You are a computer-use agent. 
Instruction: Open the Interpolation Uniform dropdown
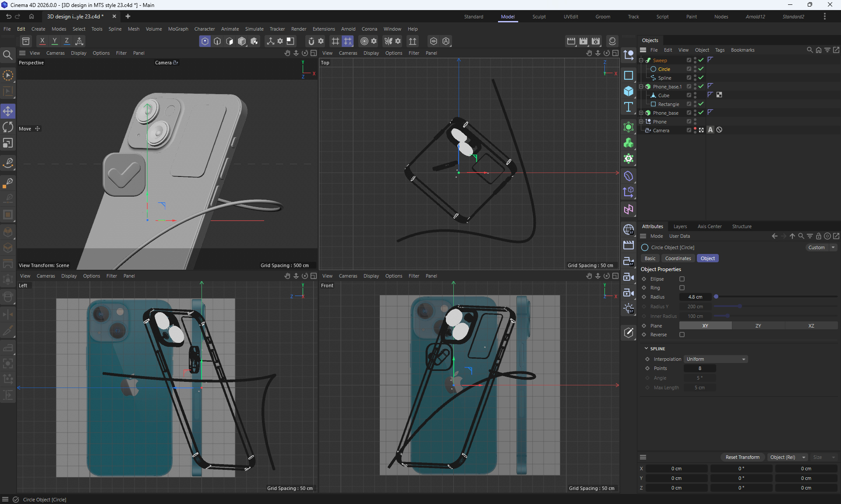click(716, 359)
